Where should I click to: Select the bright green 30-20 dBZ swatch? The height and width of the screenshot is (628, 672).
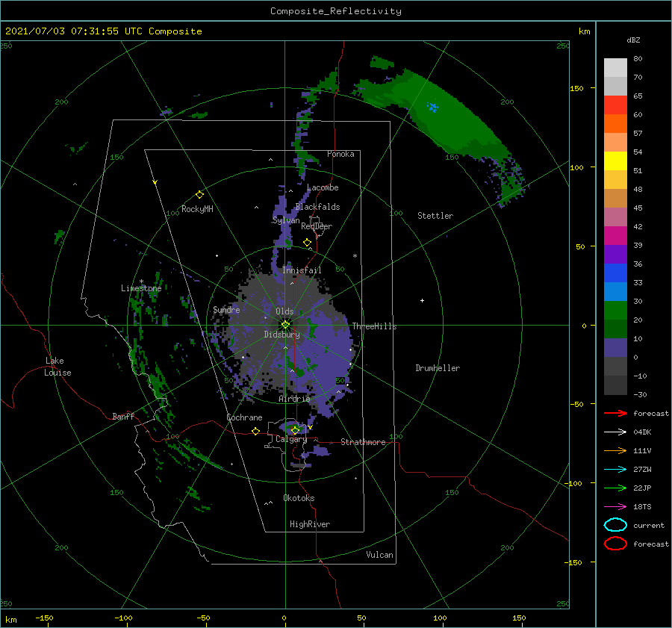(615, 311)
